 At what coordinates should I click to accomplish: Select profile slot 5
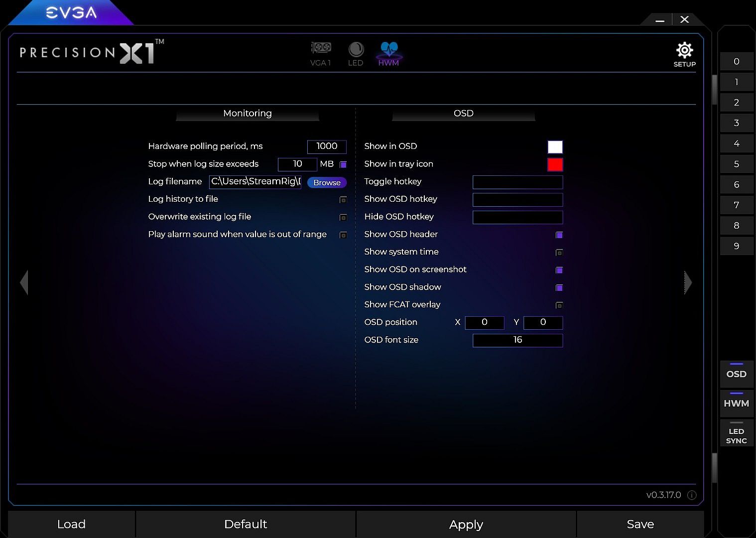point(737,164)
